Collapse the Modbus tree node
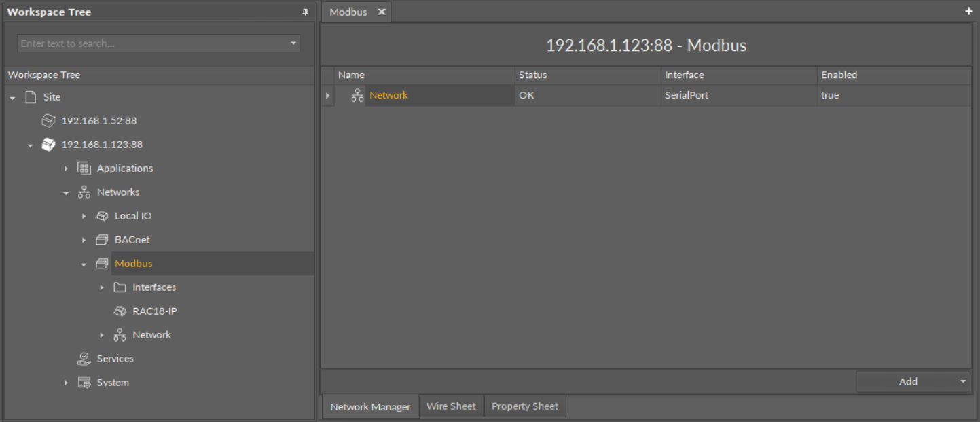Viewport: 980px width, 422px height. pos(84,264)
